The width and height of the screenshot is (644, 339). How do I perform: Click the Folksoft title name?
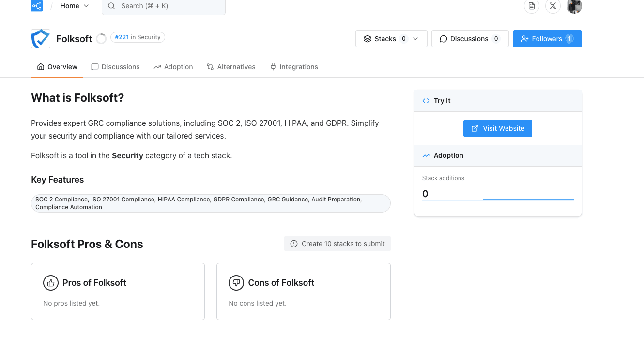(x=74, y=39)
